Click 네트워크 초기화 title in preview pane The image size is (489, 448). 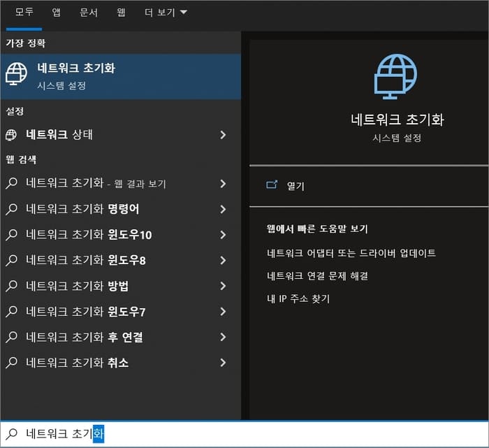point(397,120)
